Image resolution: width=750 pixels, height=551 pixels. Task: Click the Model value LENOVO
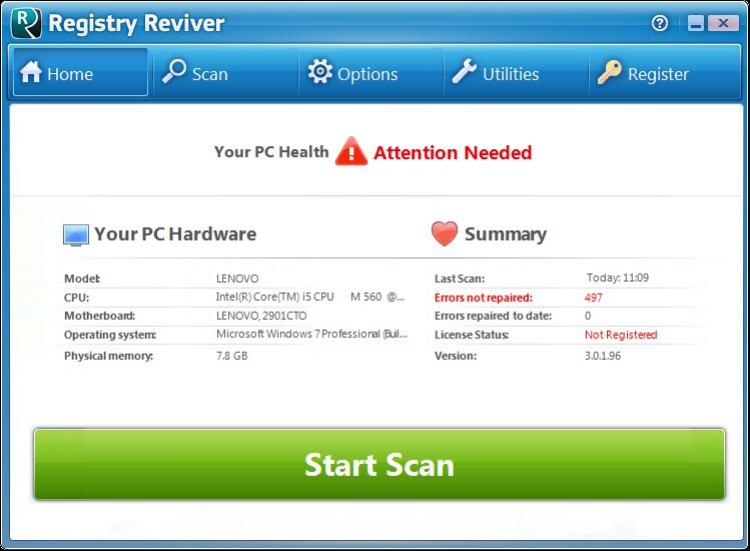coord(237,278)
